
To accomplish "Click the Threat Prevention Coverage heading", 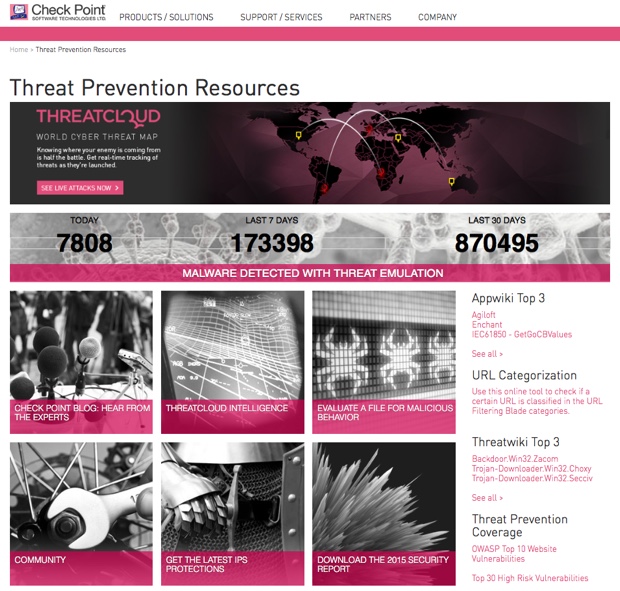I will point(520,525).
